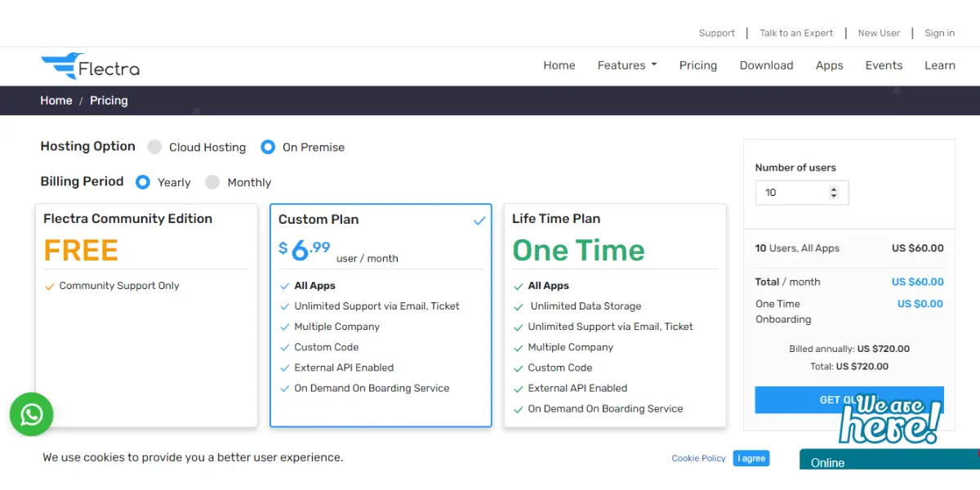Open the WhatsApp chat icon

point(32,415)
